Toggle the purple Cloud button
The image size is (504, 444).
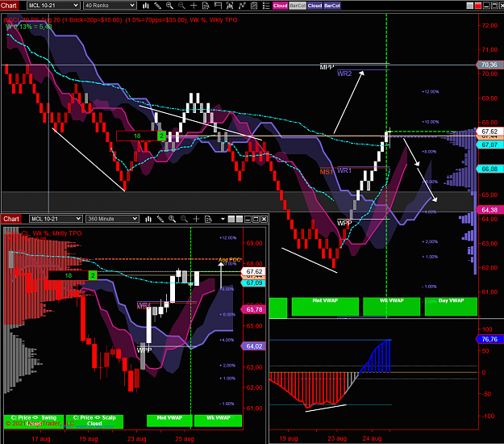tap(314, 6)
